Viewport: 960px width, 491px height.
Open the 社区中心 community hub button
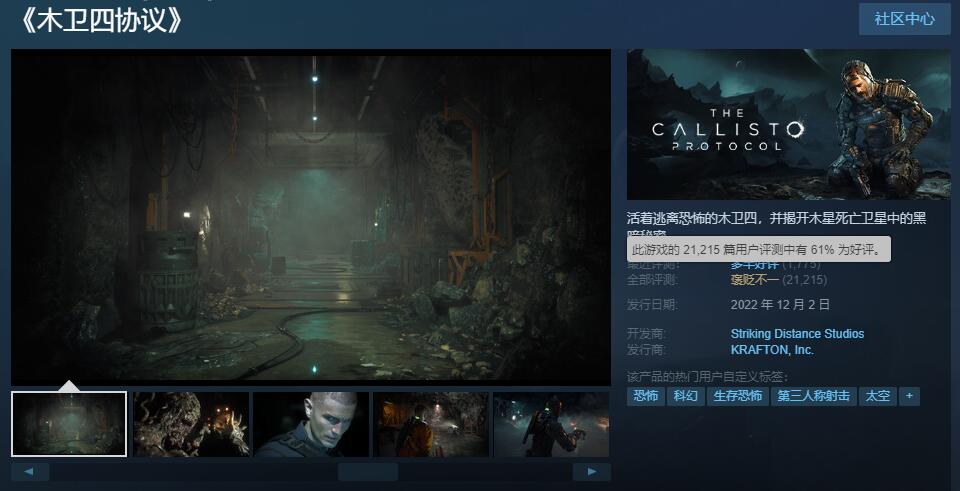click(x=904, y=19)
